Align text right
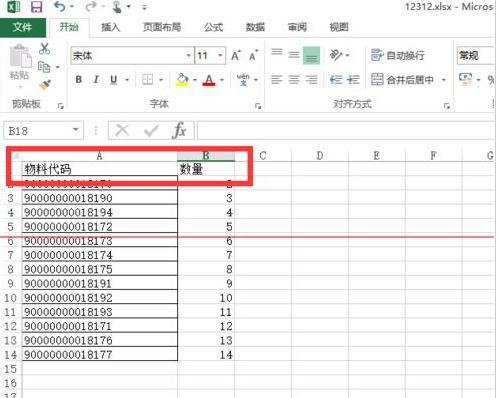The image size is (500, 398). pyautogui.click(x=312, y=80)
